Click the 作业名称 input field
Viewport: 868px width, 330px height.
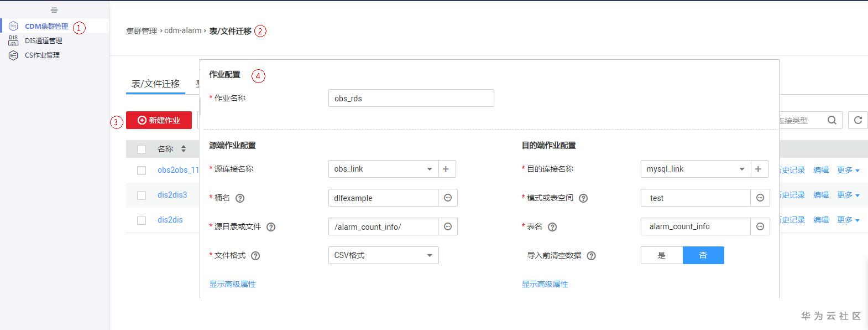pos(411,98)
